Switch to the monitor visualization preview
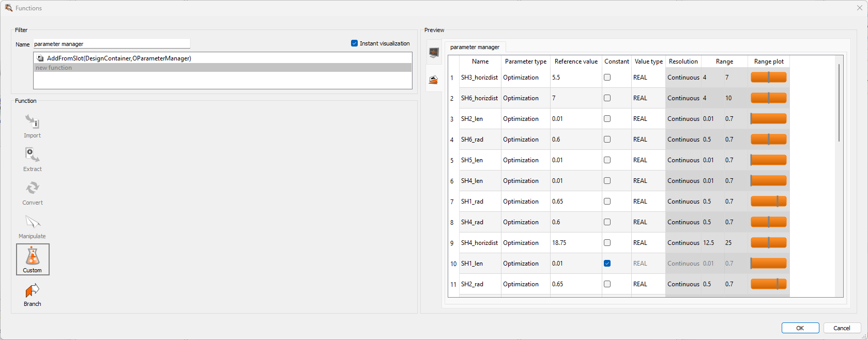Image resolution: width=868 pixels, height=340 pixels. click(x=434, y=52)
